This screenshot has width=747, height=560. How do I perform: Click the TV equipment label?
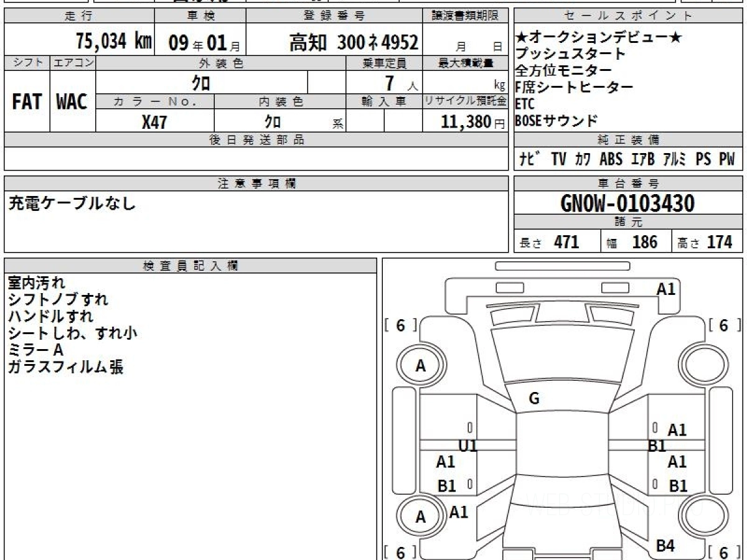[x=558, y=159]
